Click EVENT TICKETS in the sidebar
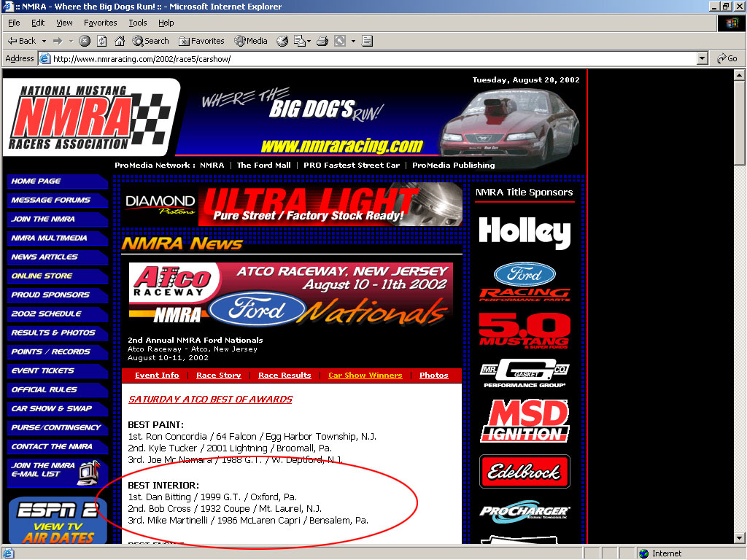Image resolution: width=747 pixels, height=560 pixels. tap(58, 371)
